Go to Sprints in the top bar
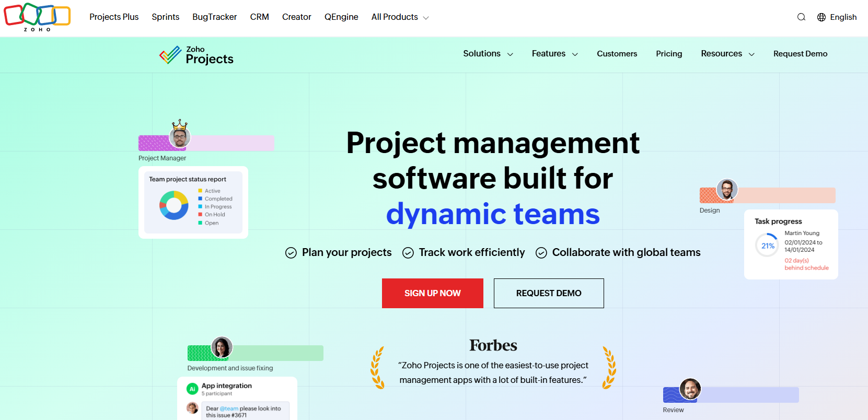Viewport: 868px width, 420px height. [x=166, y=17]
